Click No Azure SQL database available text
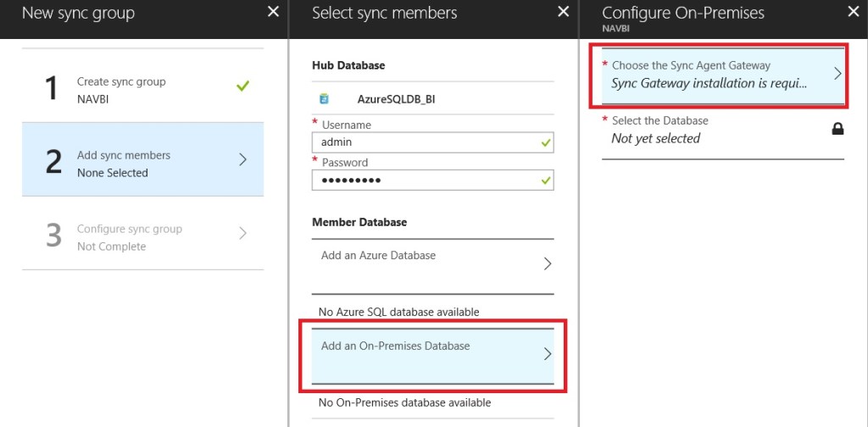868x427 pixels. (x=398, y=312)
